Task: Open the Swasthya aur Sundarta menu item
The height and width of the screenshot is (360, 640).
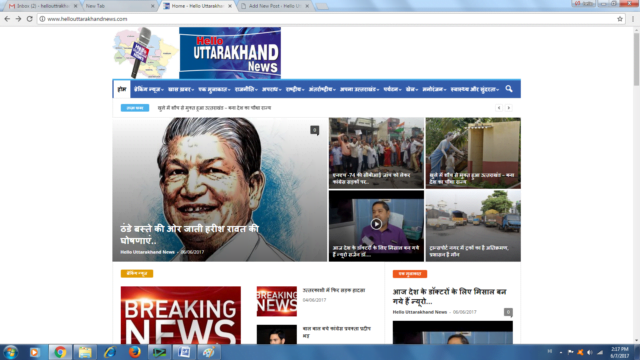Action: (475, 89)
